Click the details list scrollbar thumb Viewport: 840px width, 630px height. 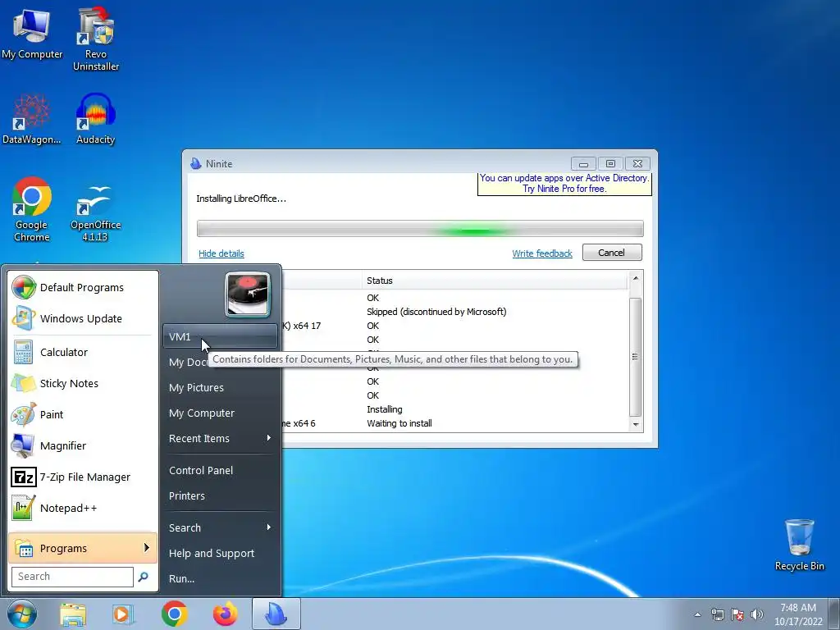tap(636, 358)
